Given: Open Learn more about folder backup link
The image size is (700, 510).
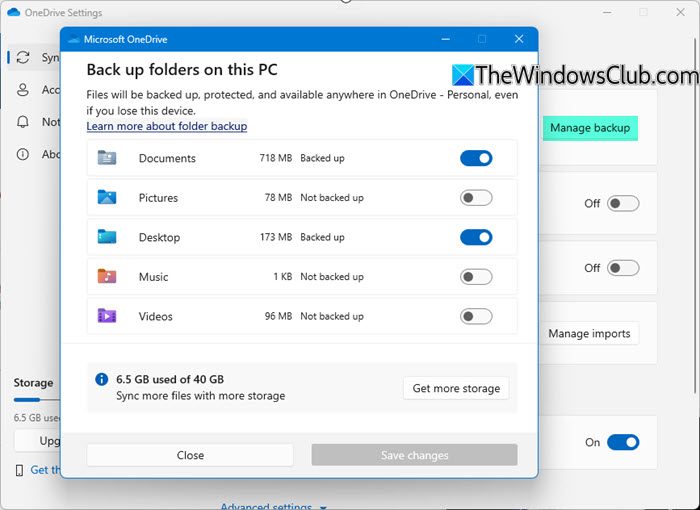Looking at the screenshot, I should (x=167, y=126).
